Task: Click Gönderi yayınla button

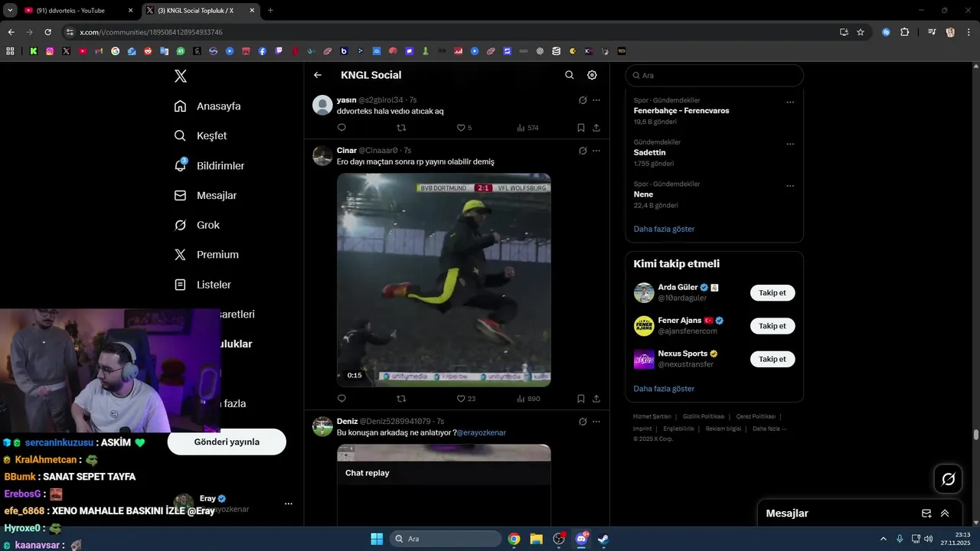Action: tap(227, 442)
